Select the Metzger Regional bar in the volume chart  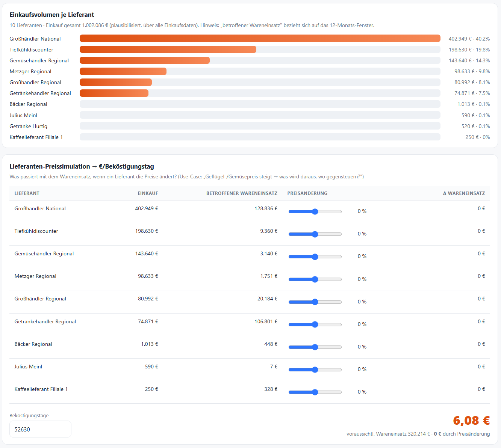click(x=123, y=71)
